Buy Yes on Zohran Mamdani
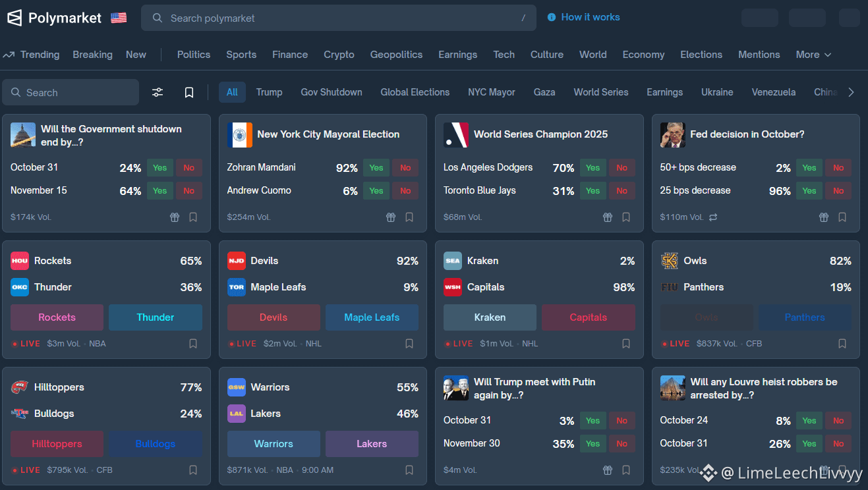Screen dimensions: 868x490 point(376,168)
